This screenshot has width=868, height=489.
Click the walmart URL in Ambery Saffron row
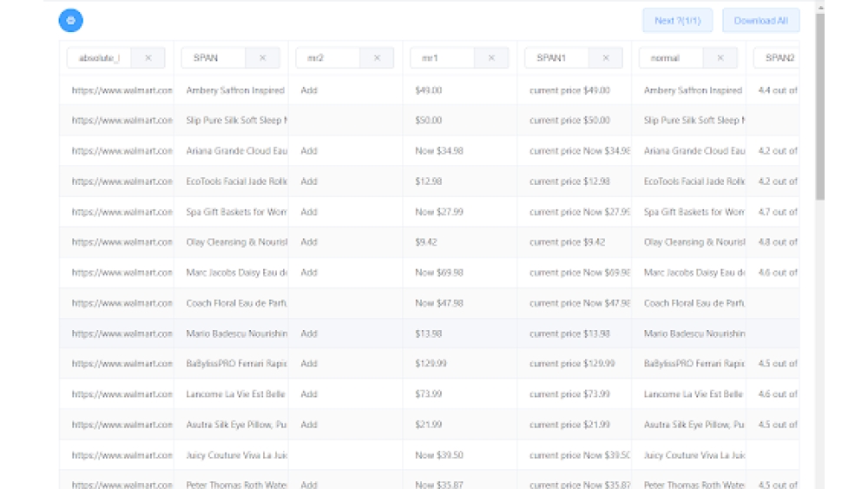(x=122, y=90)
